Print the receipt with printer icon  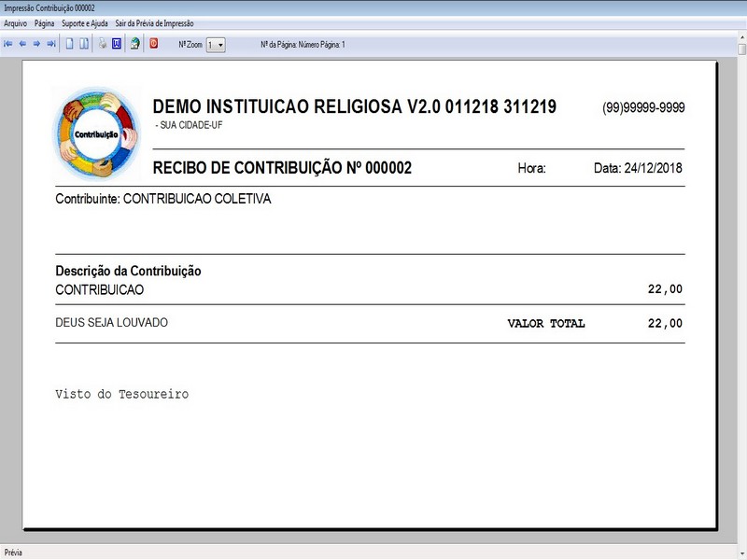(x=103, y=44)
